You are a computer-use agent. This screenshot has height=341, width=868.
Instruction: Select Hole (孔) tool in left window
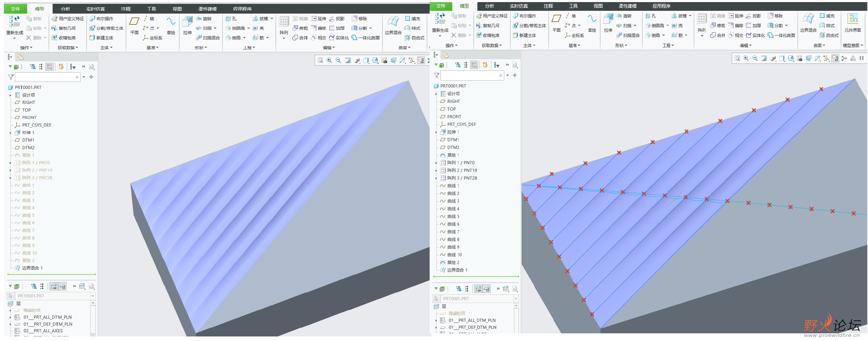tap(231, 18)
